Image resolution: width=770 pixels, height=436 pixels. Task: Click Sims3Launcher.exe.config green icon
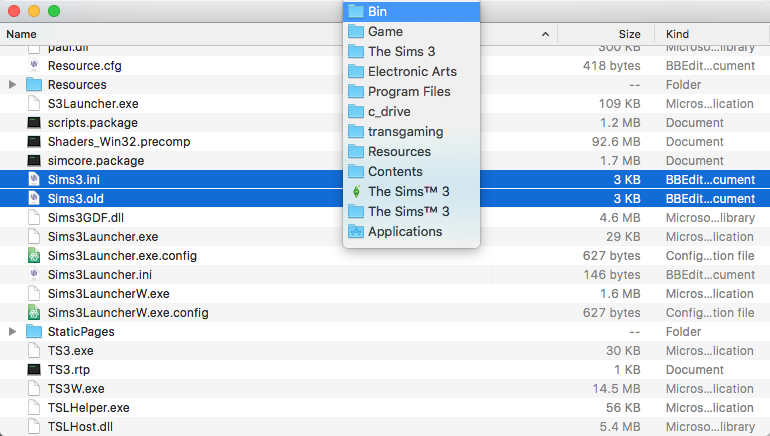coord(34,255)
